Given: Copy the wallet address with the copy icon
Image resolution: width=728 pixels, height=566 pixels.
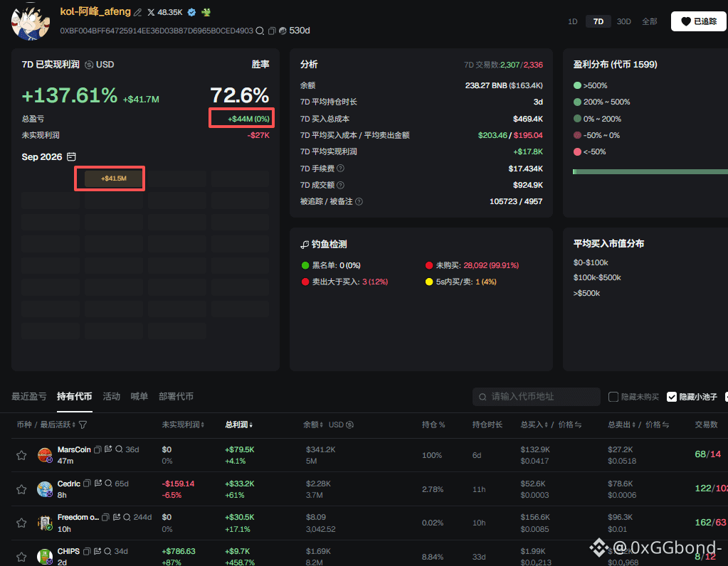Looking at the screenshot, I should pos(272,31).
